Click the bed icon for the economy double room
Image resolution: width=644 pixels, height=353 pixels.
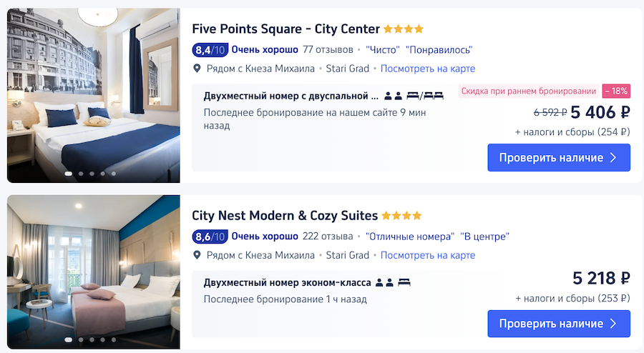[x=404, y=282]
